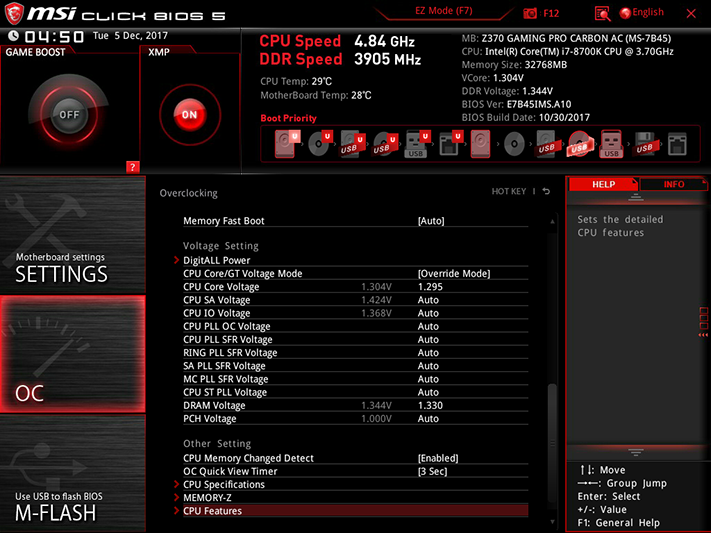Change CPU Memory Changed Detect [Enabled] value
711x533 pixels.
coord(438,458)
